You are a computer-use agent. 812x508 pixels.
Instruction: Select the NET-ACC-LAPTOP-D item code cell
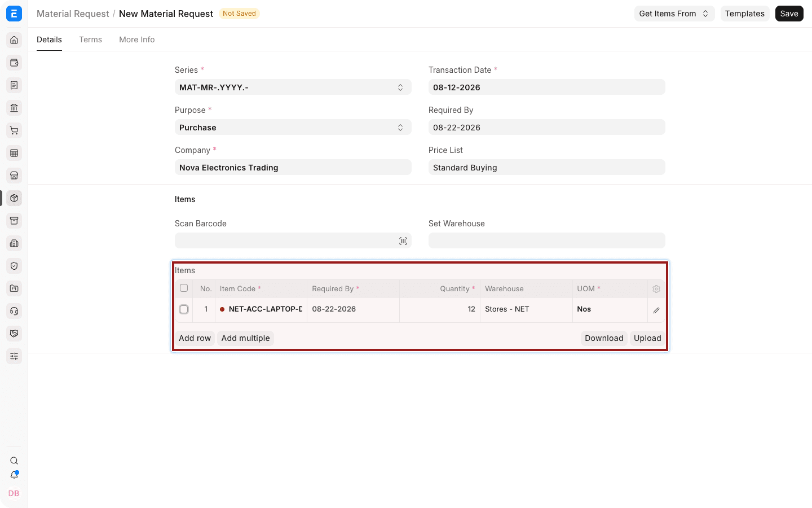click(261, 309)
